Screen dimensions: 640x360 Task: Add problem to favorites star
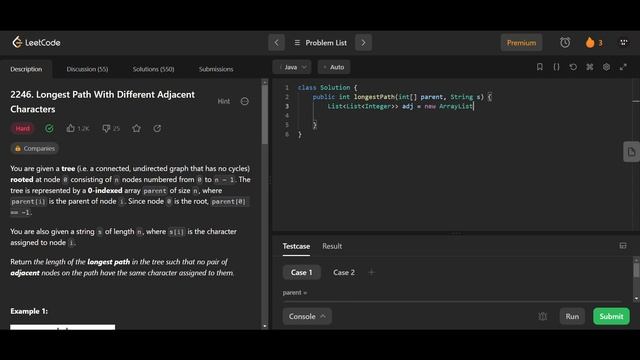coord(136,128)
